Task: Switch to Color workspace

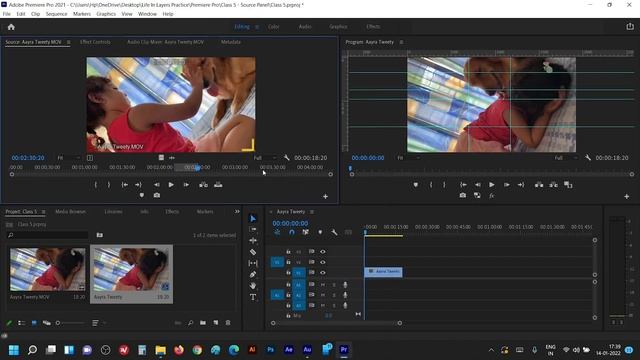Action: 273,27
